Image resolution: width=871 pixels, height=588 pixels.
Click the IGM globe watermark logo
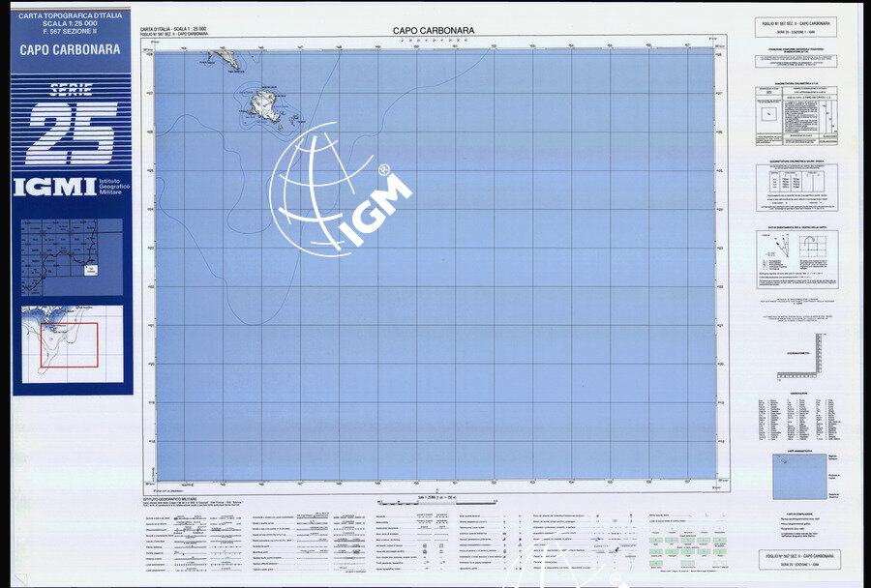[x=319, y=189]
